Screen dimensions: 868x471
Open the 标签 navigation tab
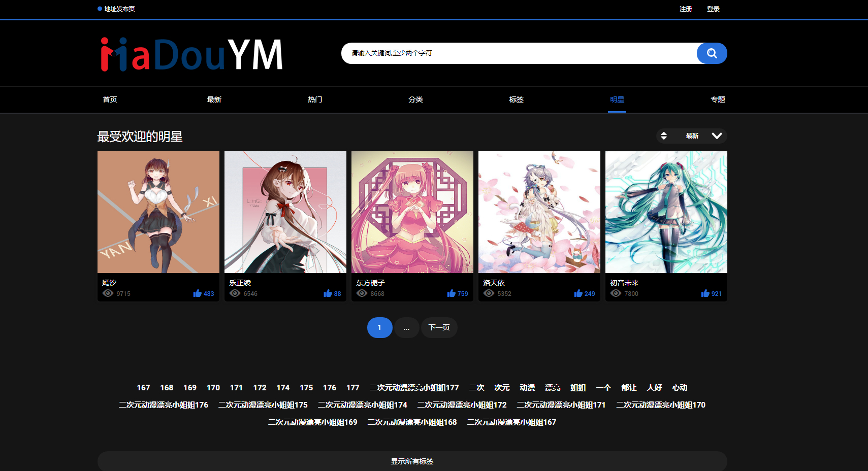point(516,99)
